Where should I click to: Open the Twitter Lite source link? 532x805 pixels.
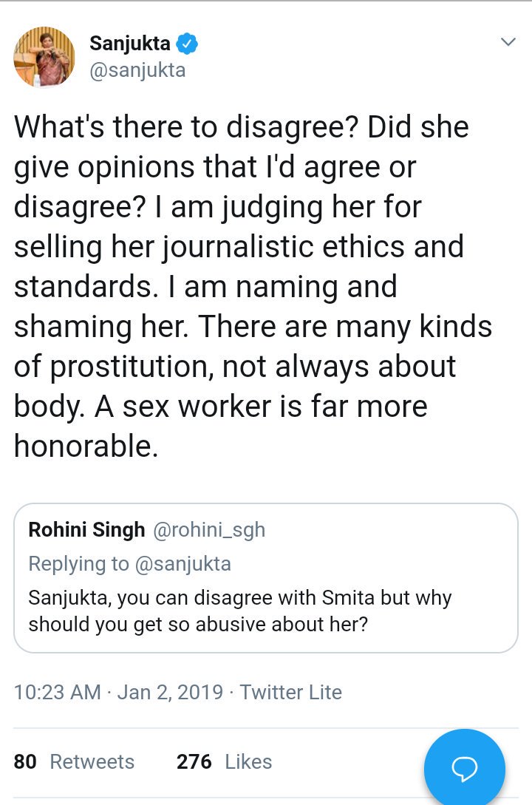coord(290,692)
